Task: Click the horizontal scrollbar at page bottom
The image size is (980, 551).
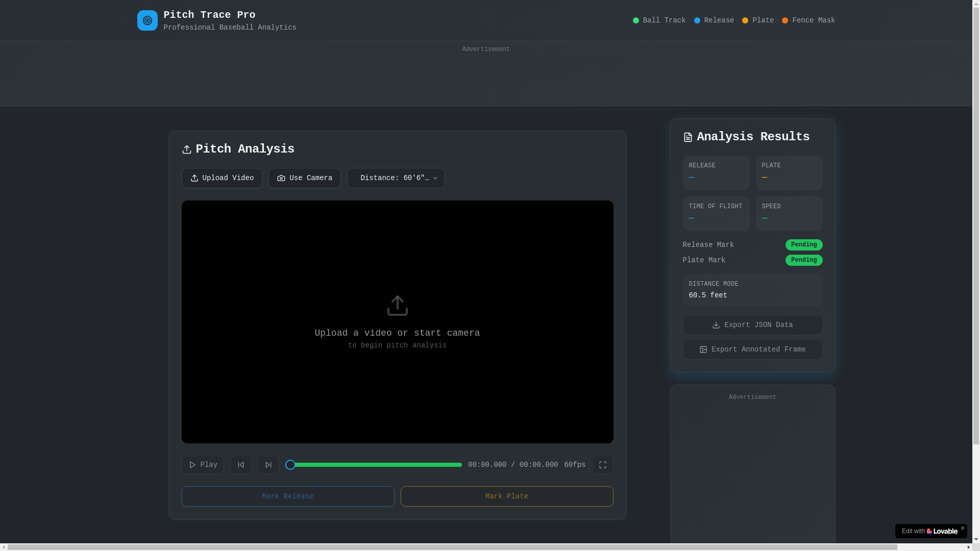Action: point(452,547)
